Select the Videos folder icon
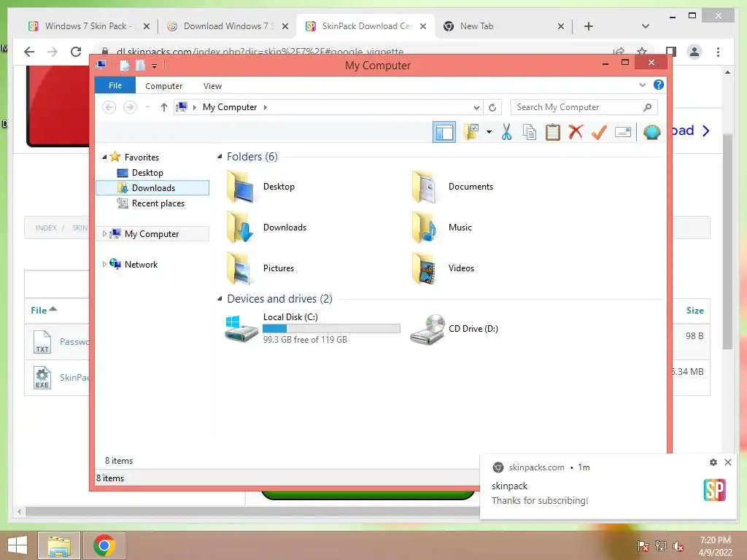Image resolution: width=747 pixels, height=560 pixels. 425,268
